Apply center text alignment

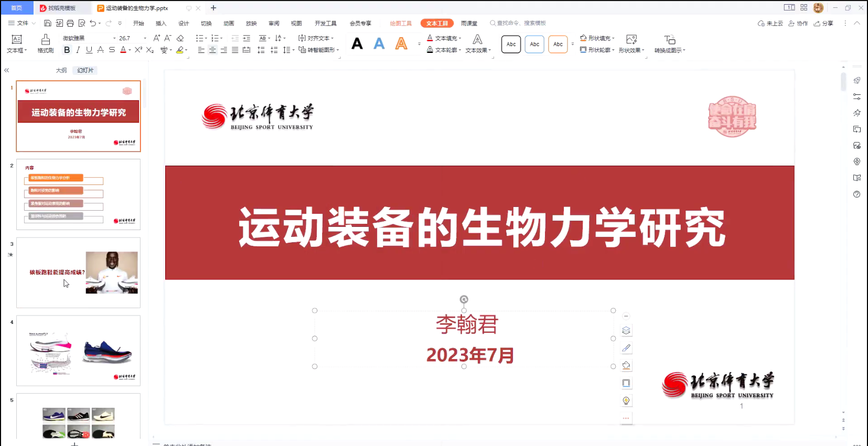click(x=212, y=50)
